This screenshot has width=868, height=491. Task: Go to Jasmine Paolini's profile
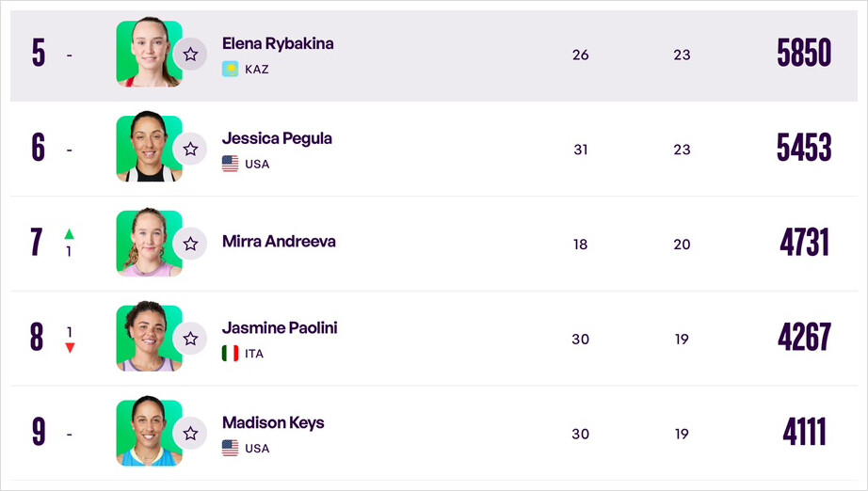tap(280, 328)
